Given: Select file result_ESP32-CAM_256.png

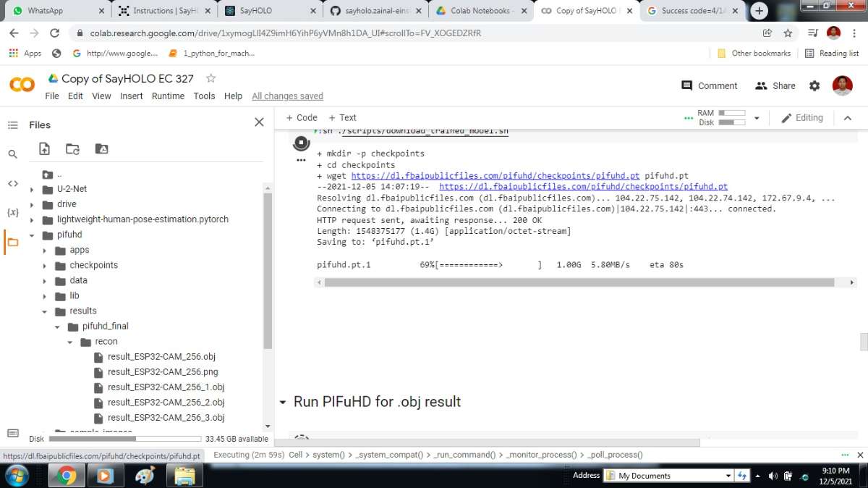Looking at the screenshot, I should [163, 372].
